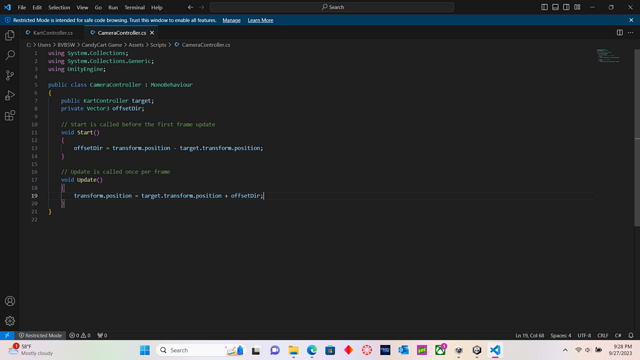Click the word Start on line 11

click(85, 132)
